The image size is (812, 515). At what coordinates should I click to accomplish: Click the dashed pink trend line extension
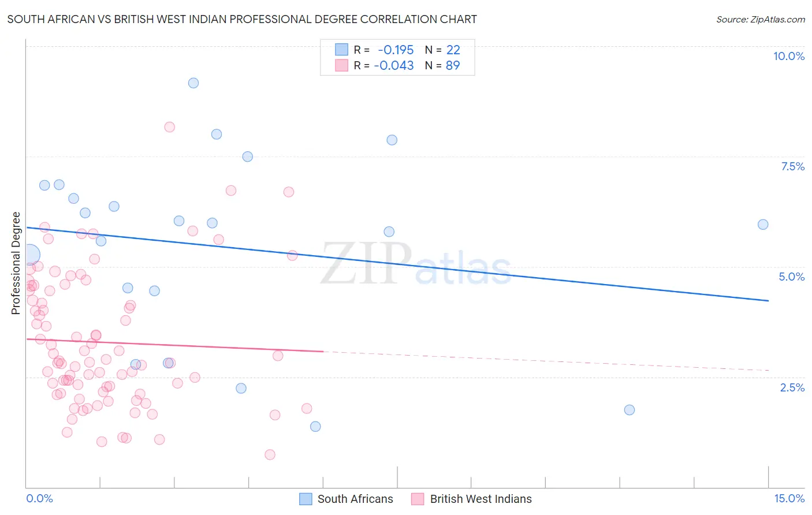(x=546, y=360)
